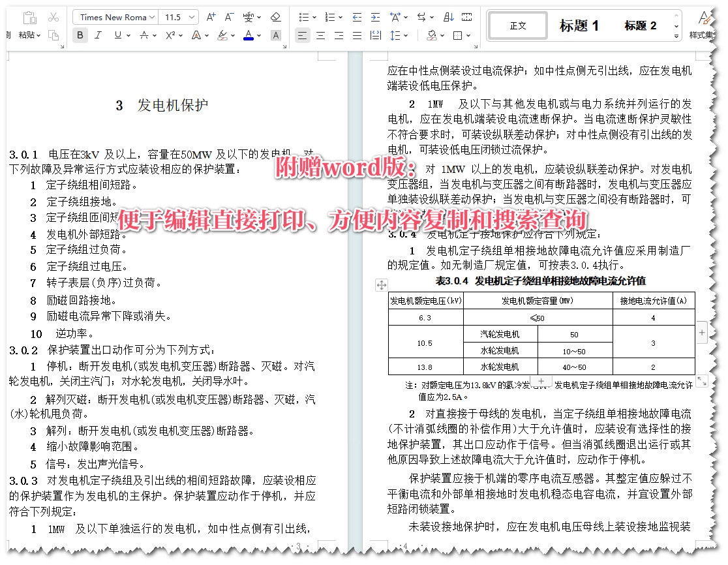Click the table move handle above 表3.0.4
Viewport: 728px width, 565px height.
(x=382, y=285)
